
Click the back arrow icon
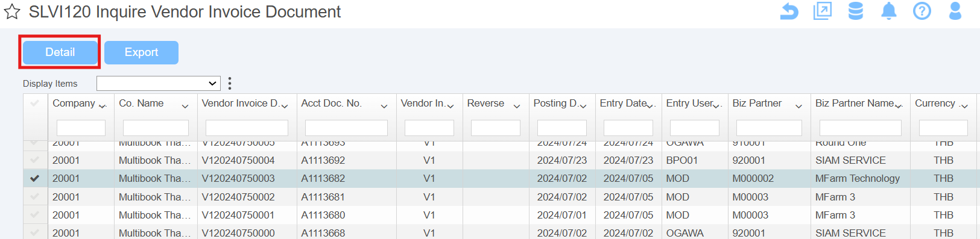pyautogui.click(x=789, y=11)
